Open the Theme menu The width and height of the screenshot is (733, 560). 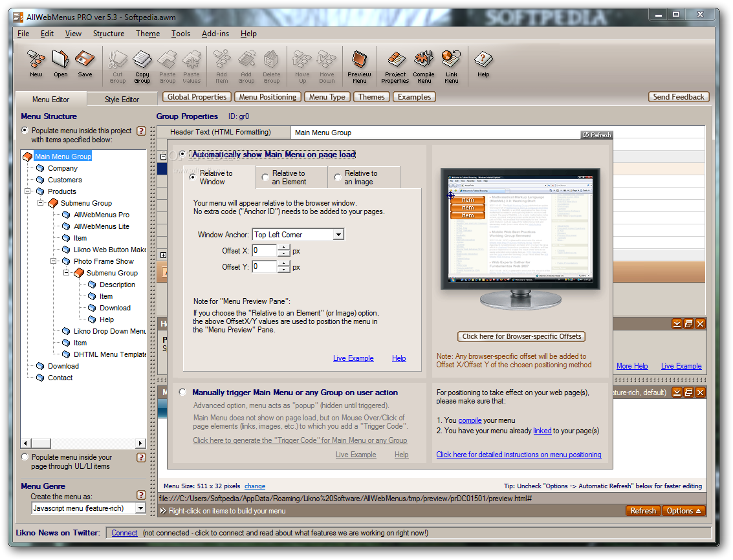click(x=148, y=34)
